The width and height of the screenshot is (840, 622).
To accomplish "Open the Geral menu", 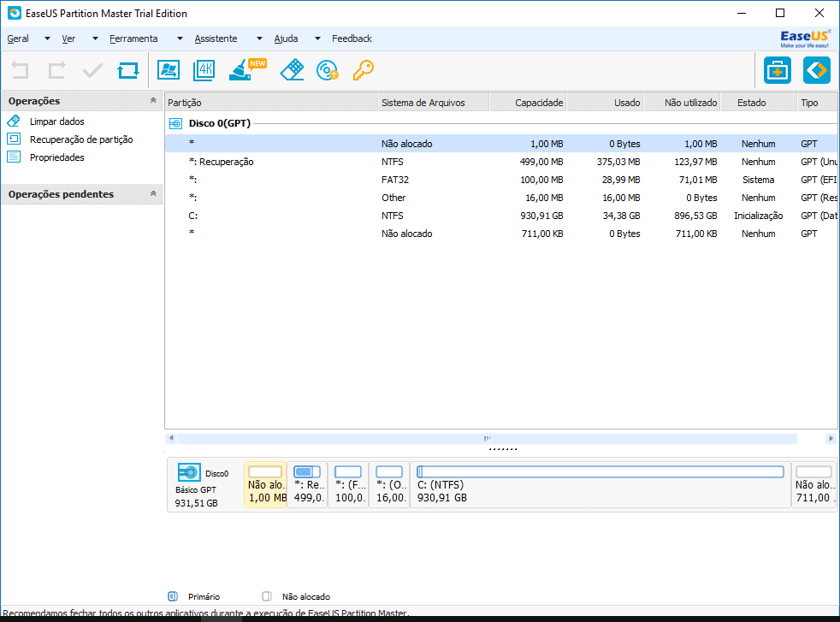I will (x=18, y=39).
